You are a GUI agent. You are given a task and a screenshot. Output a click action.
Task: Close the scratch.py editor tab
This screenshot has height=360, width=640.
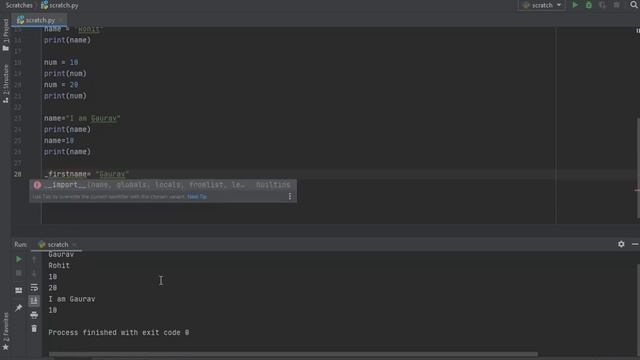[61, 20]
